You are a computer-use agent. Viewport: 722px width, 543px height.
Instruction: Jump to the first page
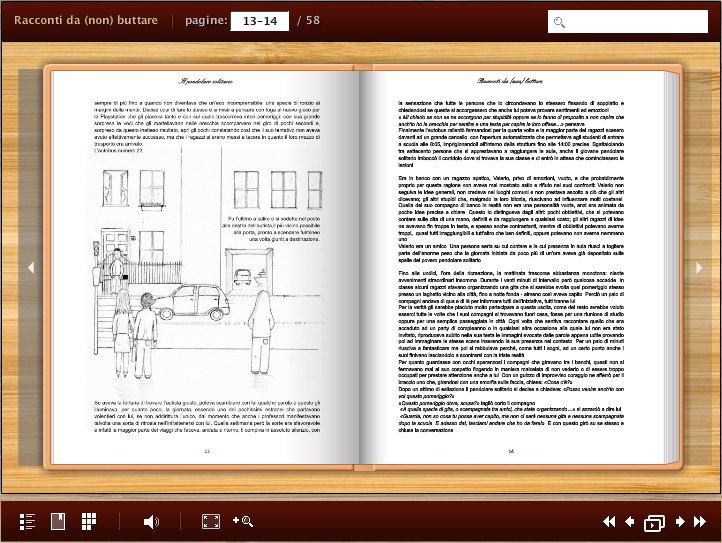point(609,521)
